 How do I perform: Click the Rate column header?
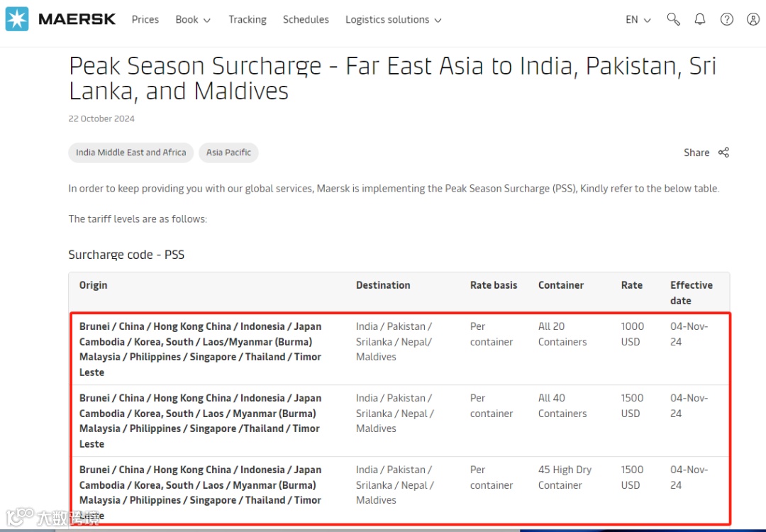(632, 285)
